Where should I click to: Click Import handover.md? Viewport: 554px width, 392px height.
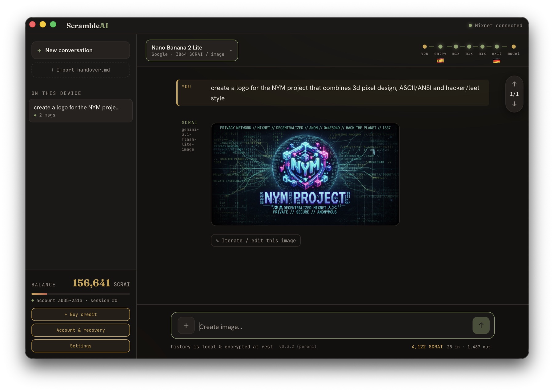81,70
